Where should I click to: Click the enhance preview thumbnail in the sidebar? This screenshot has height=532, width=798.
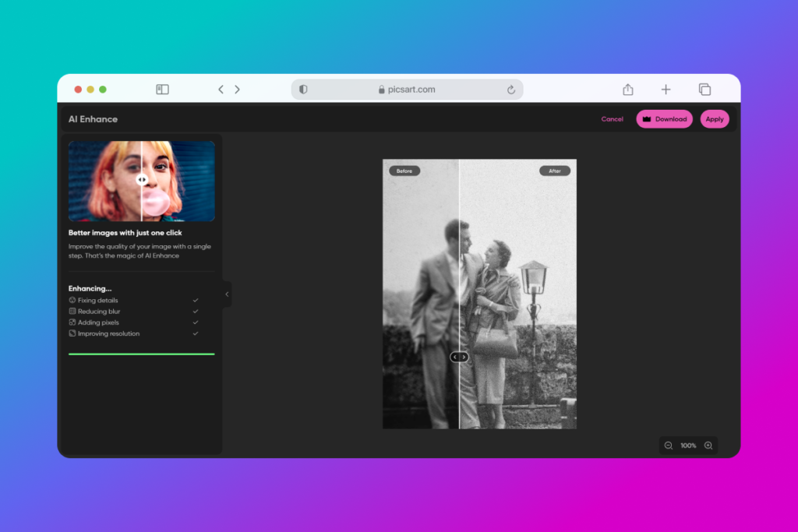point(141,181)
